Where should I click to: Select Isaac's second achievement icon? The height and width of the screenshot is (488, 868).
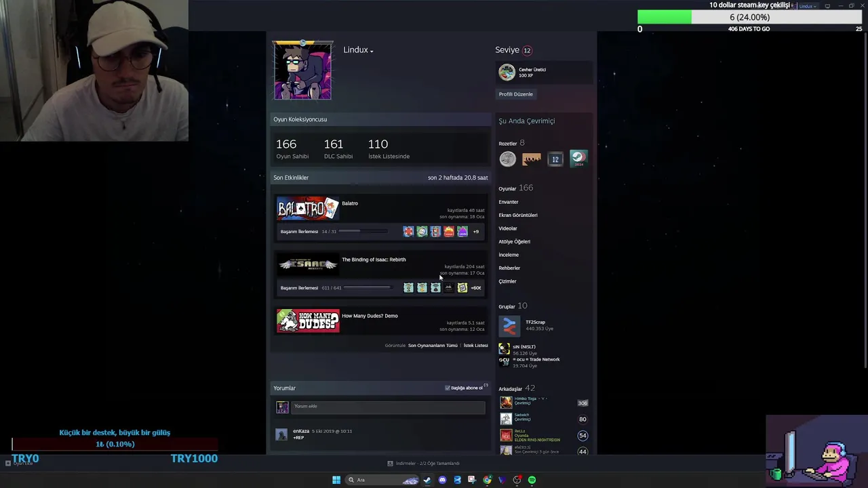click(x=422, y=288)
